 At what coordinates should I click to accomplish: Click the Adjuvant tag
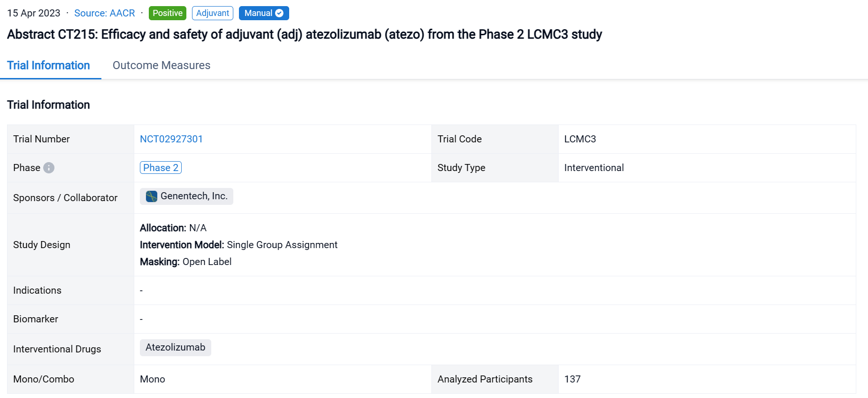(212, 13)
